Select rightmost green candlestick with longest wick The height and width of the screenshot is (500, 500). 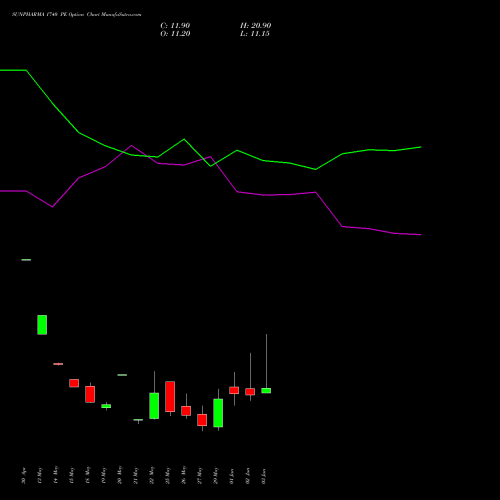pyautogui.click(x=266, y=390)
